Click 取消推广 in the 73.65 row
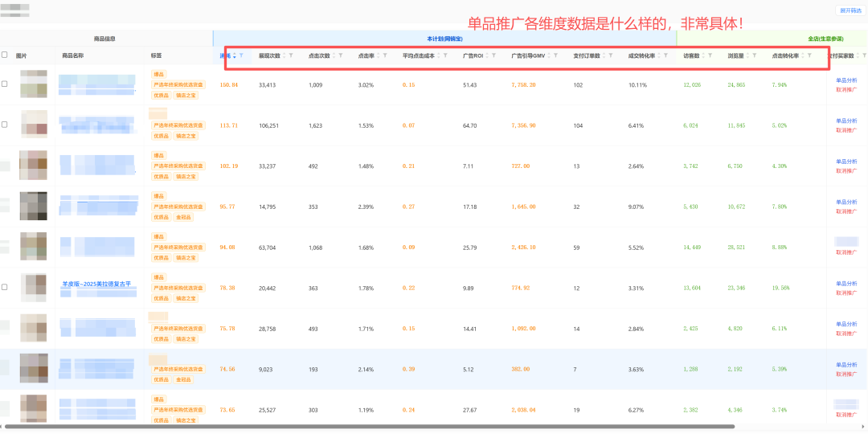This screenshot has height=438, width=868. pos(846,414)
